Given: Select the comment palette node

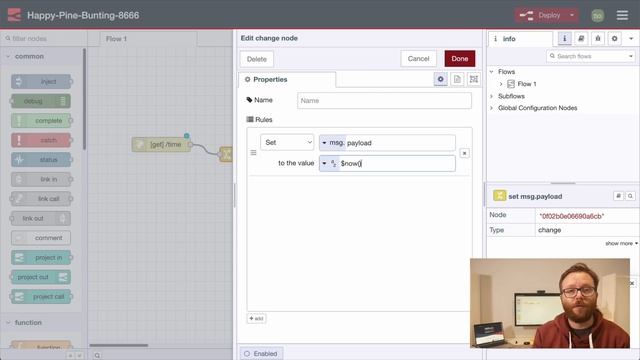Looking at the screenshot, I should (41, 238).
